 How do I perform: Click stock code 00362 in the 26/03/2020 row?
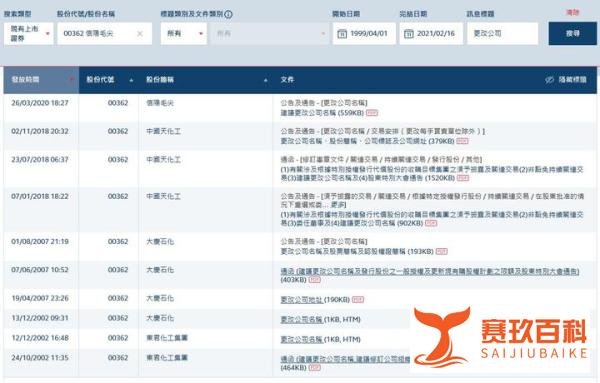118,103
